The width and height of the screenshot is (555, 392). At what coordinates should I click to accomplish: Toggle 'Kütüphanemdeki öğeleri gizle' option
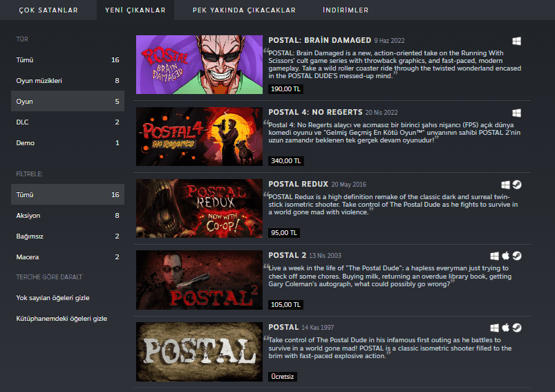click(x=61, y=319)
